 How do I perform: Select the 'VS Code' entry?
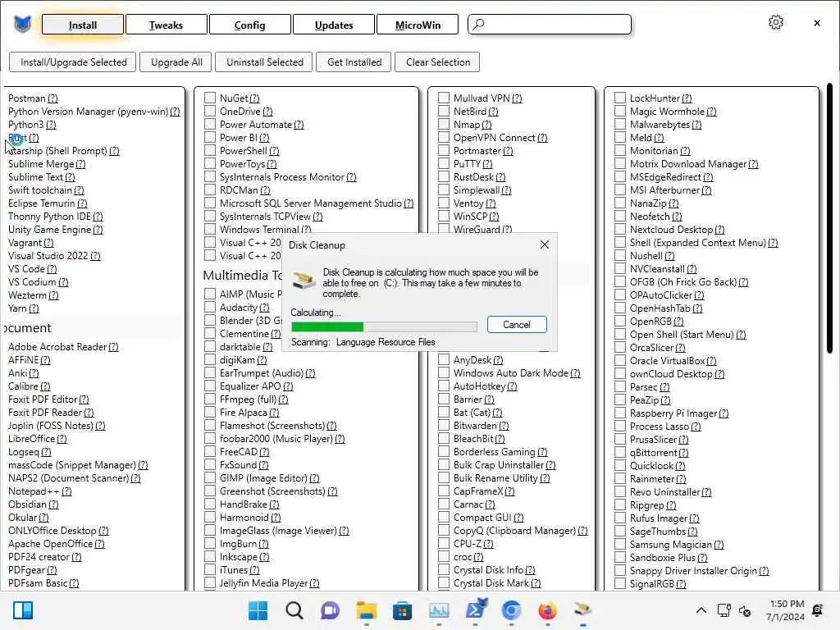[x=26, y=269]
